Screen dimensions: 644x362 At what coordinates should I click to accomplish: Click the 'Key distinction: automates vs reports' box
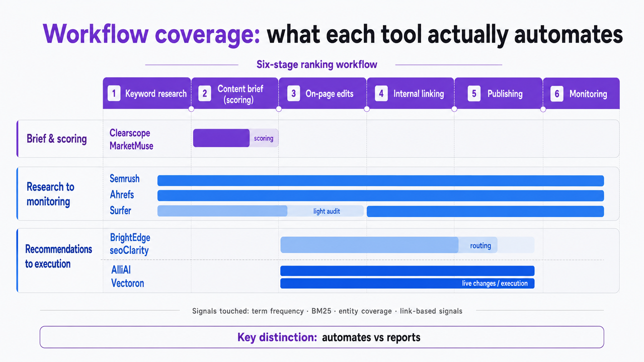coord(321,337)
